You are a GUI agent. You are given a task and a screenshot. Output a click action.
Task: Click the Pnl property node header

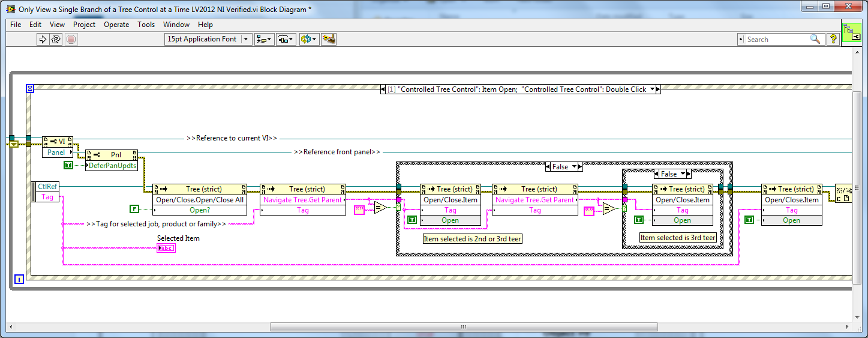pyautogui.click(x=112, y=154)
